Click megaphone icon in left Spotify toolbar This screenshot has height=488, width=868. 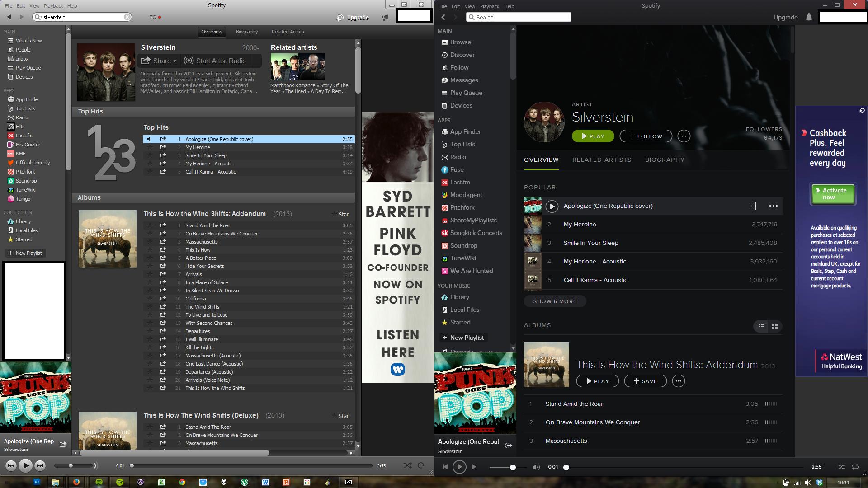(x=385, y=17)
